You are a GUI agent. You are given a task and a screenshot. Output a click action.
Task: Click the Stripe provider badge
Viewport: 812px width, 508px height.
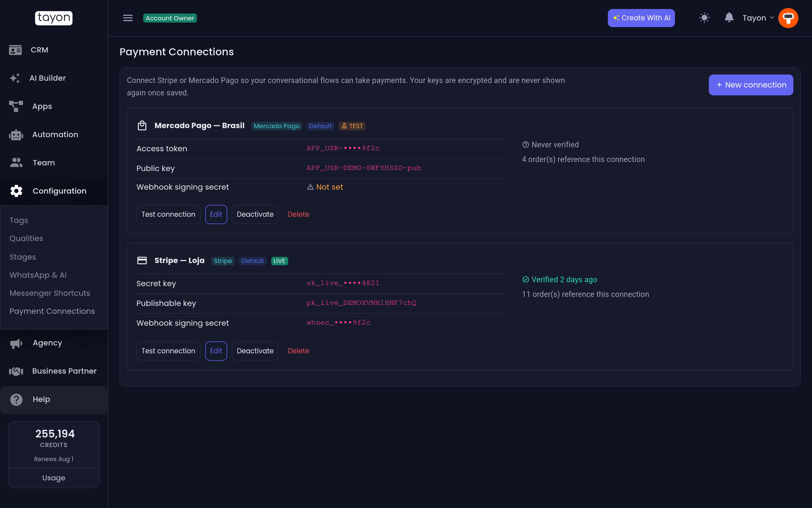point(223,261)
